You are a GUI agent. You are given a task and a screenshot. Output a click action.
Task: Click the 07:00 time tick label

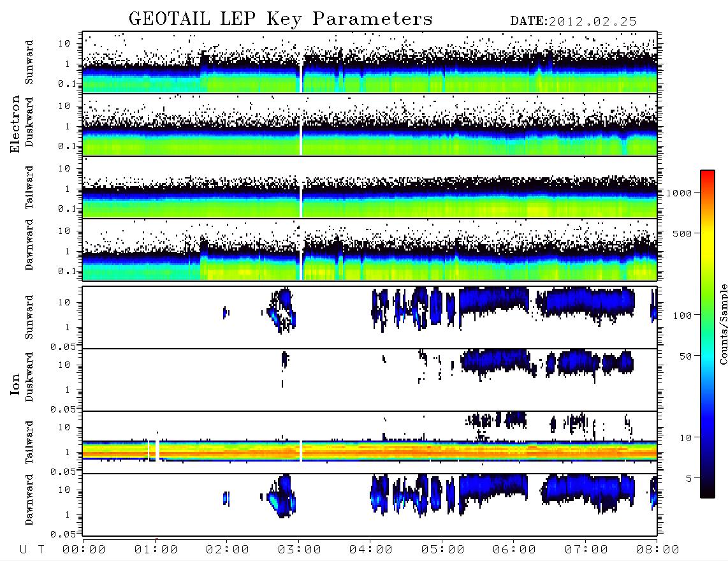point(586,550)
